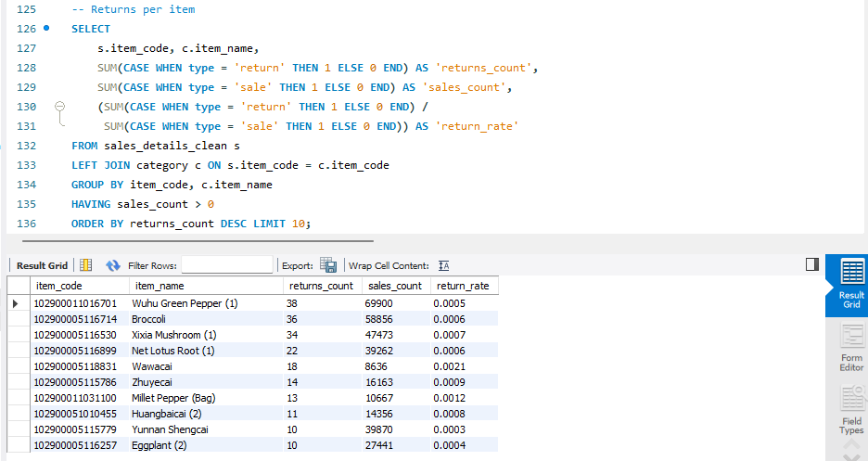The height and width of the screenshot is (461, 868).
Task: Collapse the code fold at line 130
Action: (x=59, y=107)
